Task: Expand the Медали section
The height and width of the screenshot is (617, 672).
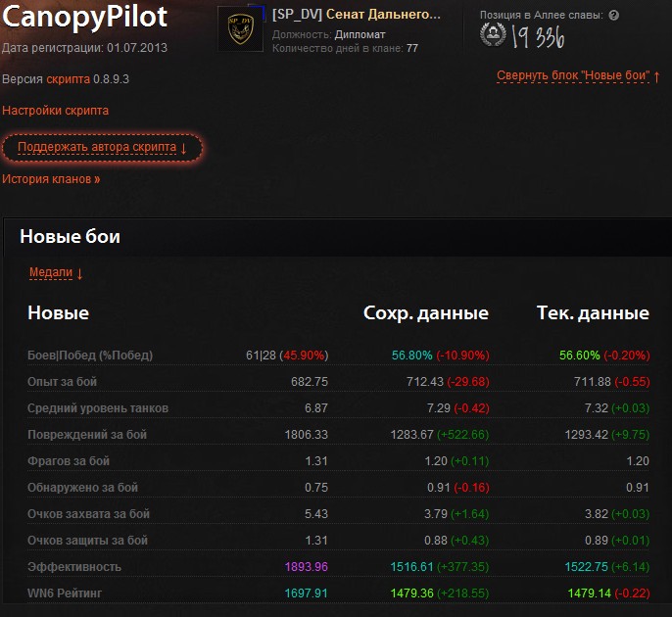Action: [x=56, y=272]
